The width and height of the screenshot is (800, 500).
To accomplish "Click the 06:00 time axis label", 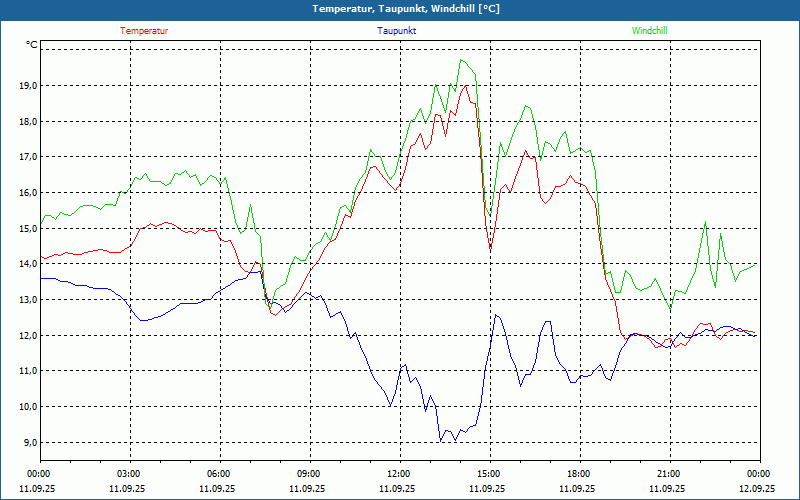I will 219,474.
